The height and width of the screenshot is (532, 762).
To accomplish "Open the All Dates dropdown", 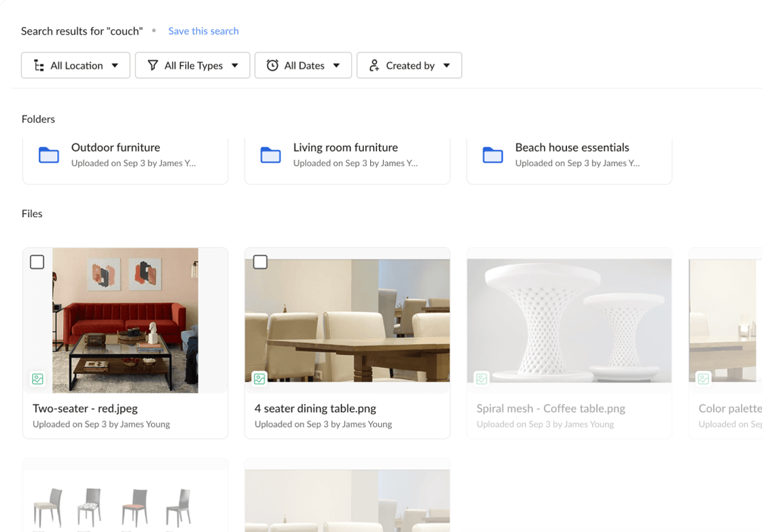I will [x=337, y=65].
